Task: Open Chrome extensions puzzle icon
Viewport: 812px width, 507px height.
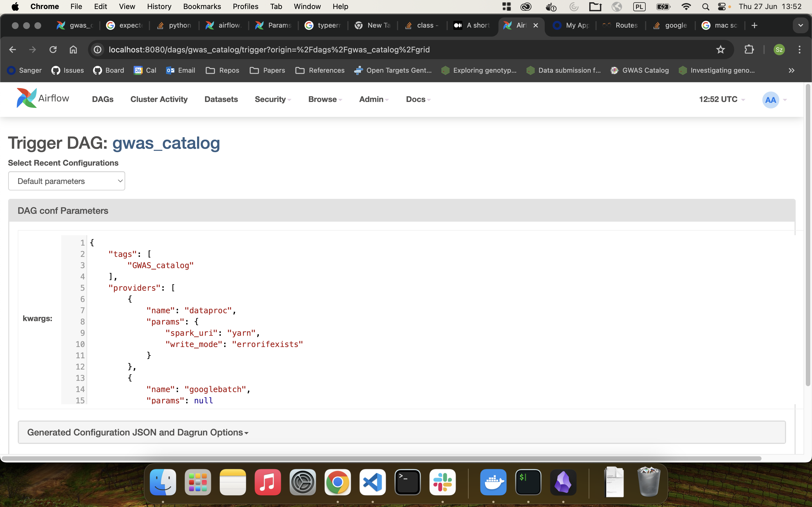Action: click(749, 50)
